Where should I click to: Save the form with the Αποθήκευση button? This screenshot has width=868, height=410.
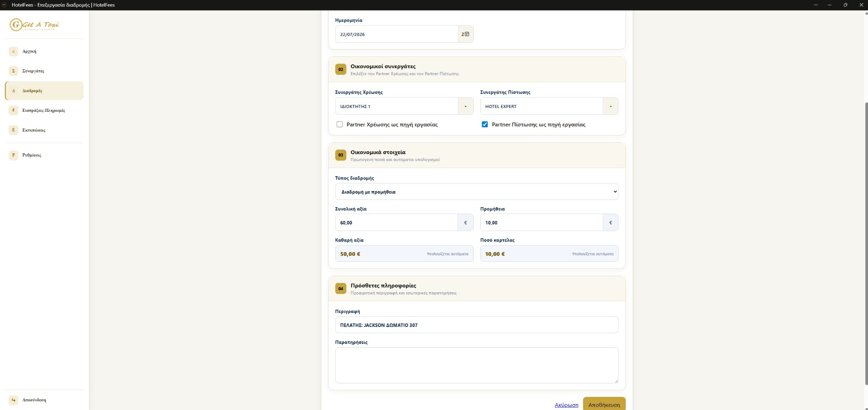pos(604,404)
